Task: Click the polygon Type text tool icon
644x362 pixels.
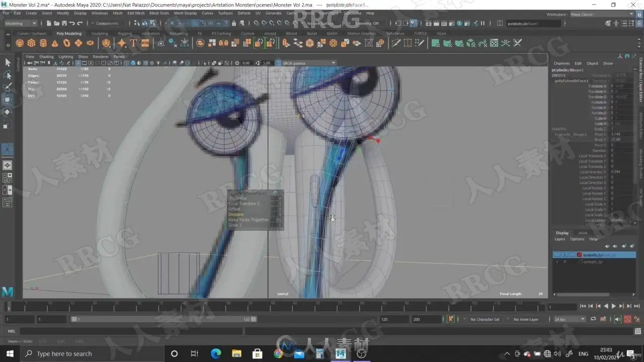Action: point(133,43)
